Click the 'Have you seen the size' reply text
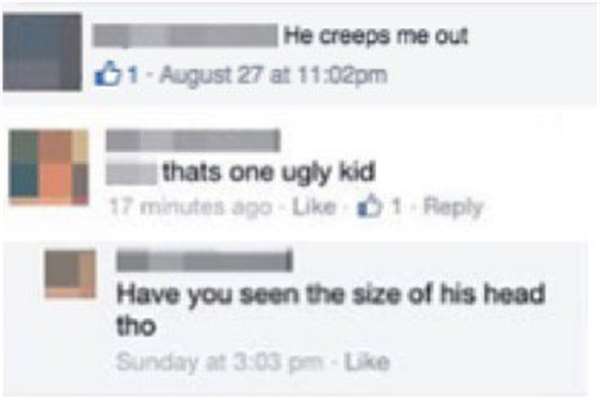Image resolution: width=600 pixels, height=400 pixels. [331, 309]
